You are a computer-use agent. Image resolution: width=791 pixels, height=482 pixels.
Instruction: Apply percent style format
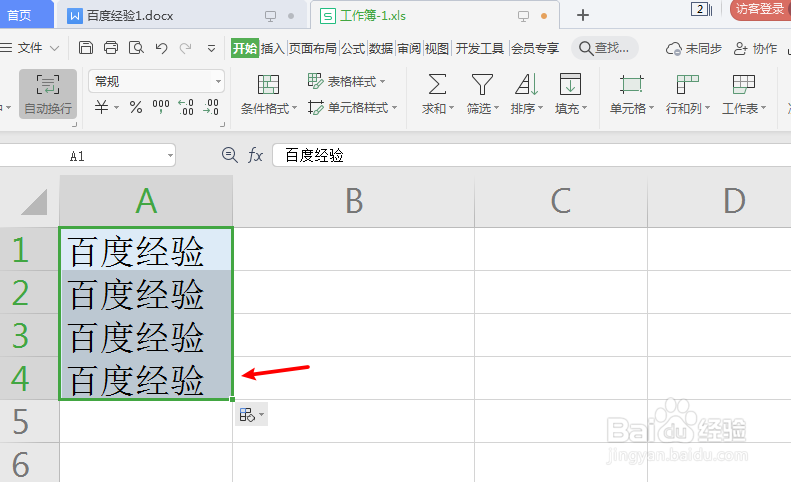click(136, 107)
